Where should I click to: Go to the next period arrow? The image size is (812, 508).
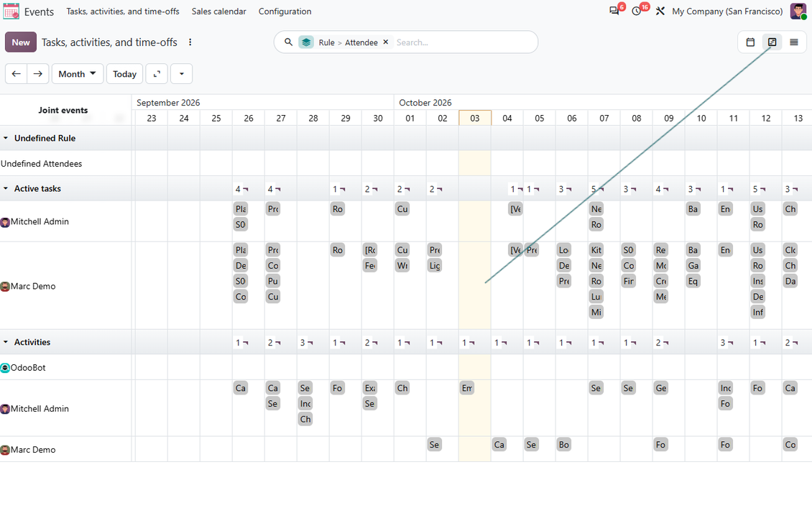(x=38, y=73)
